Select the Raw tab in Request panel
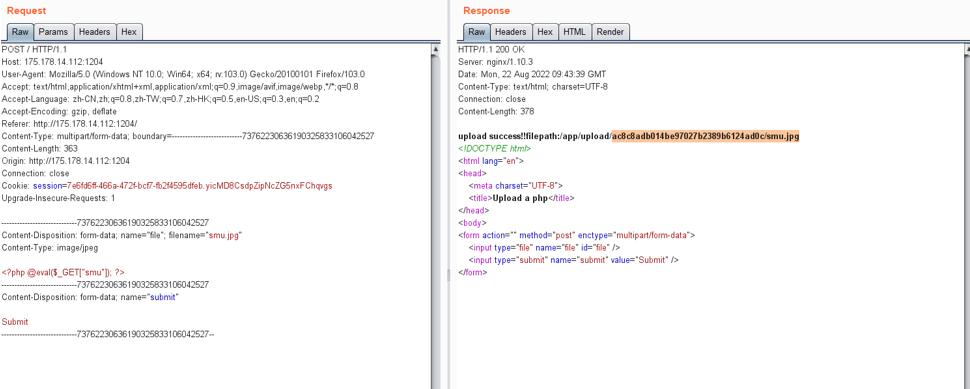Screen dimensions: 970x389 pos(20,32)
